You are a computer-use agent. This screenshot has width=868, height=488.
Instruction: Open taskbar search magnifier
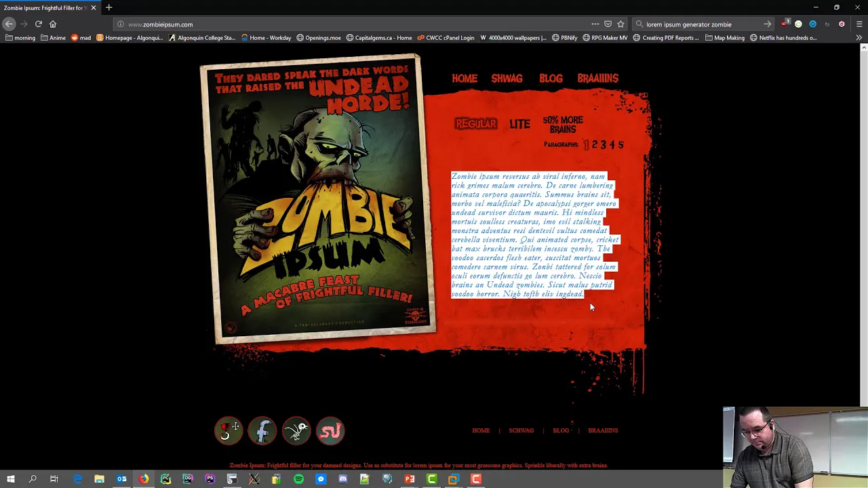32,479
